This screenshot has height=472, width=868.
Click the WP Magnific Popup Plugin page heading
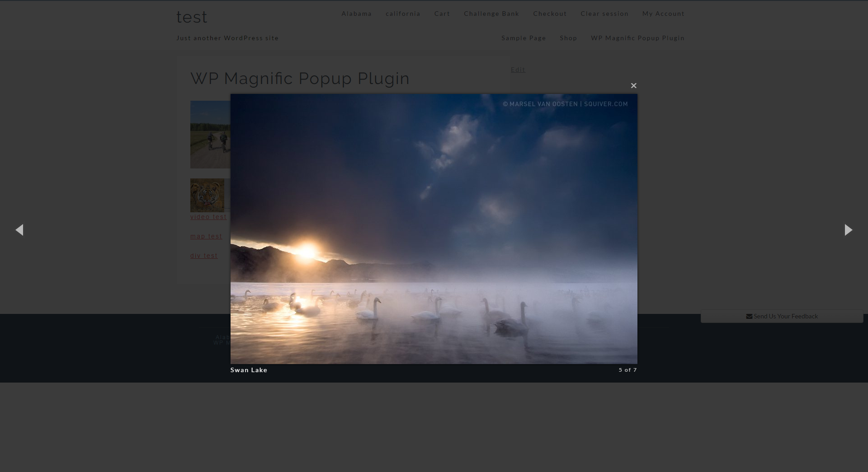click(300, 78)
